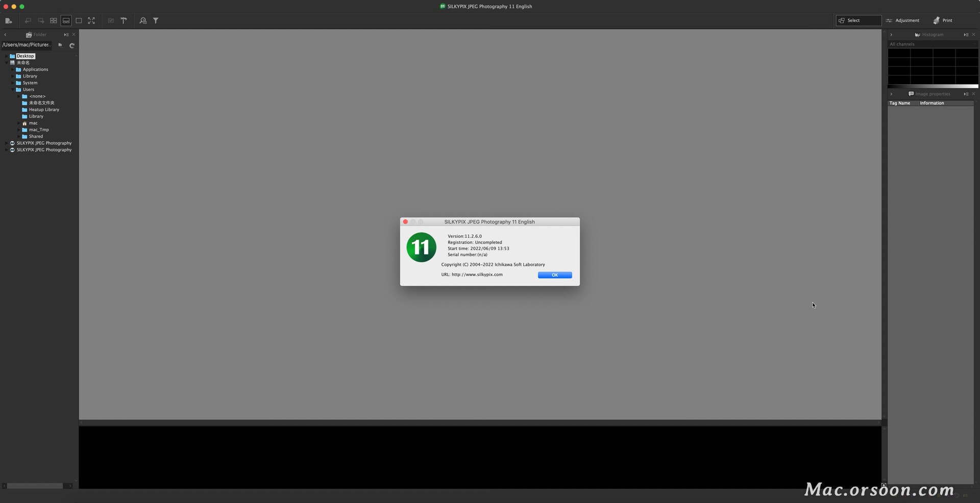
Task: Expand the System folder arrow
Action: pyautogui.click(x=13, y=83)
